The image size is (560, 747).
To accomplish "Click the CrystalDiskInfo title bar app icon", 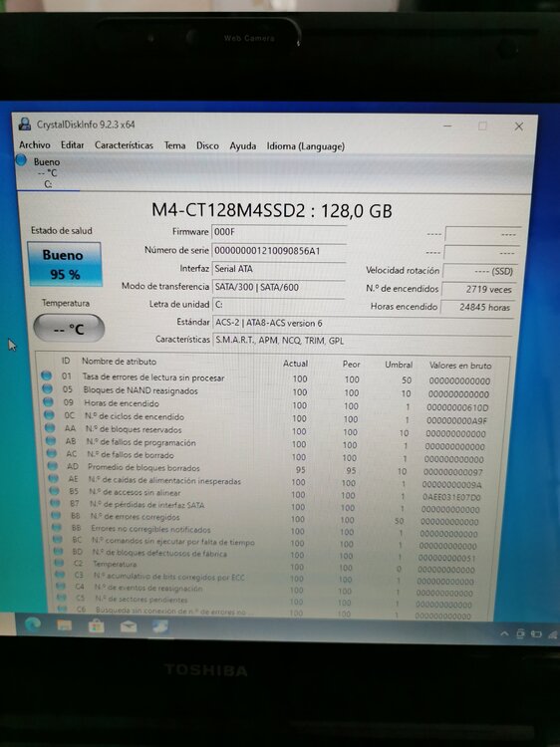I will [x=25, y=124].
